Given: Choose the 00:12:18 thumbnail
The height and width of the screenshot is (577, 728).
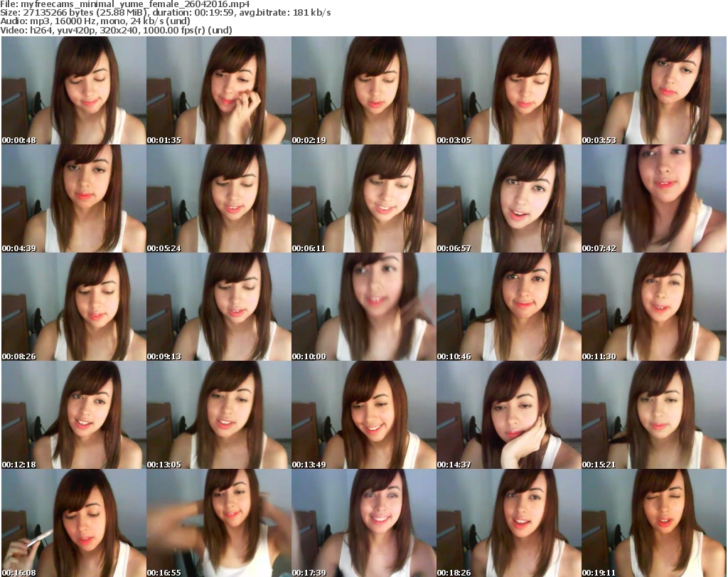Looking at the screenshot, I should click(74, 415).
